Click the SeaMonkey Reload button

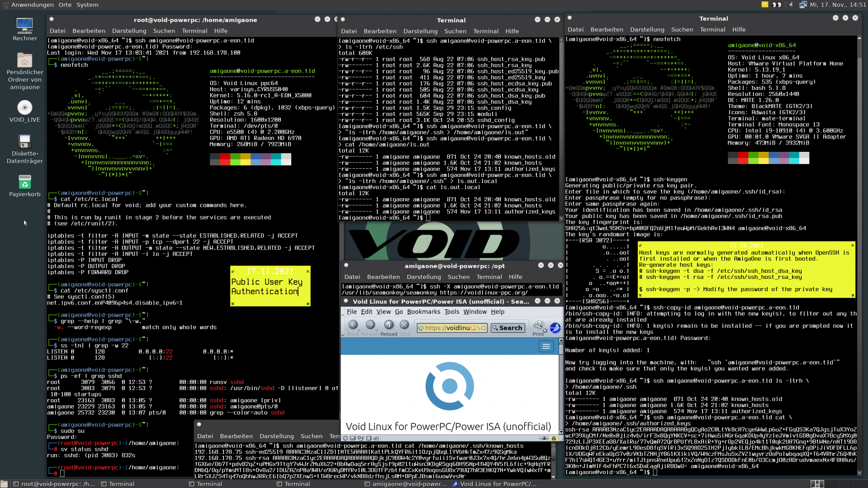click(x=388, y=325)
